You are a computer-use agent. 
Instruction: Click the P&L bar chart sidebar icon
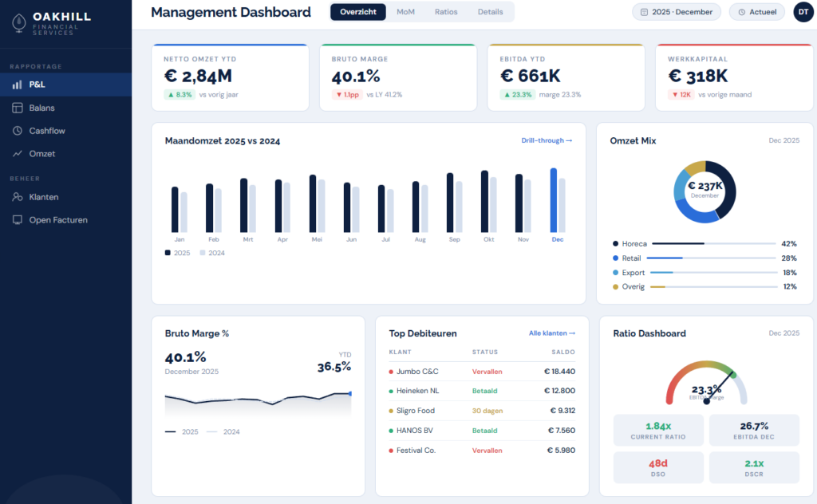click(x=18, y=85)
